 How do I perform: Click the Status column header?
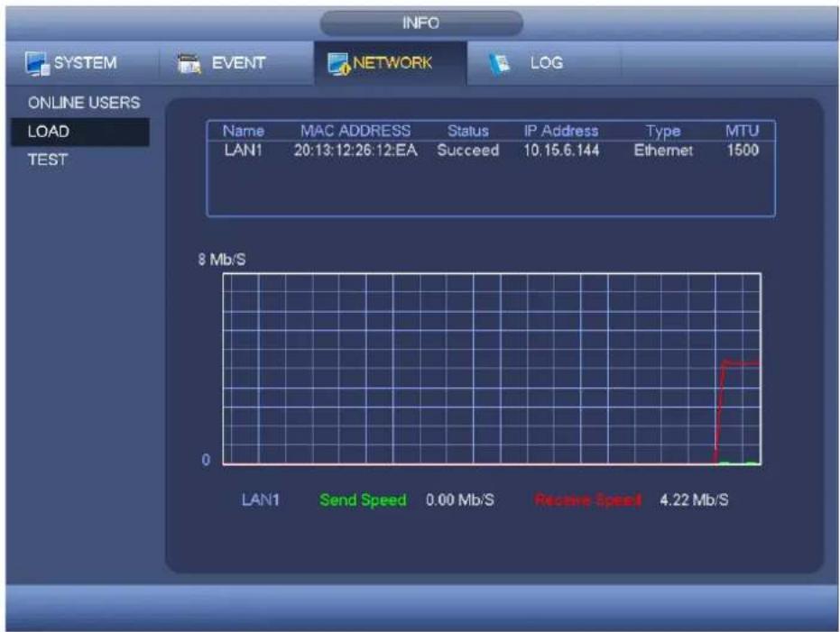pos(468,131)
